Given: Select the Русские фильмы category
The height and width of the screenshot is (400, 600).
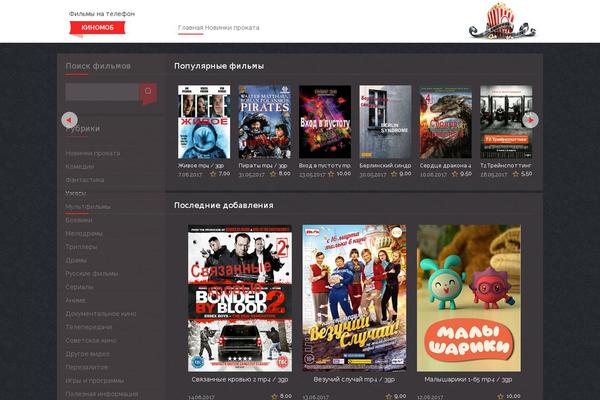Looking at the screenshot, I should pos(91,274).
